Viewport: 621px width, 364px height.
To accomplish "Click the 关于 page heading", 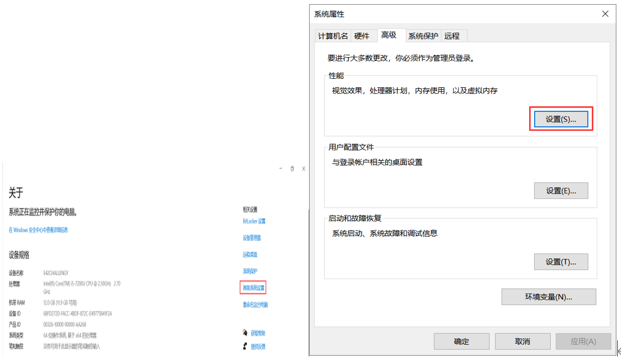I will (x=16, y=192).
